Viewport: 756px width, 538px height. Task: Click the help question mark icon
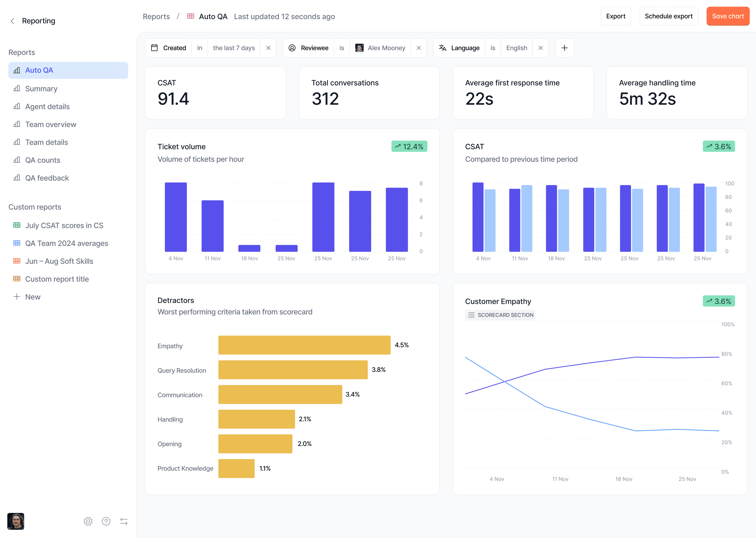(106, 521)
